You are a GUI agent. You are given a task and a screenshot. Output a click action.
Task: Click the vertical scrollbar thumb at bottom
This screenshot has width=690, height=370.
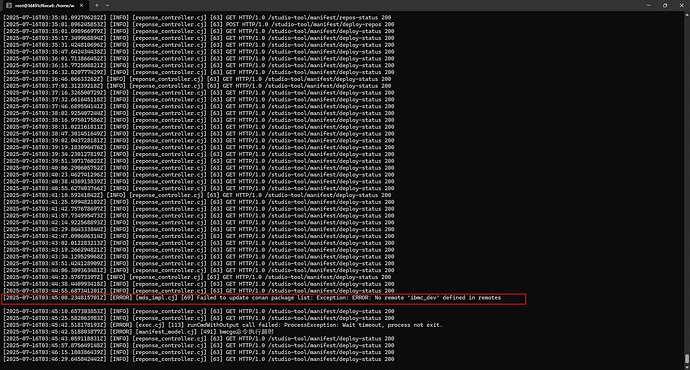[687, 359]
